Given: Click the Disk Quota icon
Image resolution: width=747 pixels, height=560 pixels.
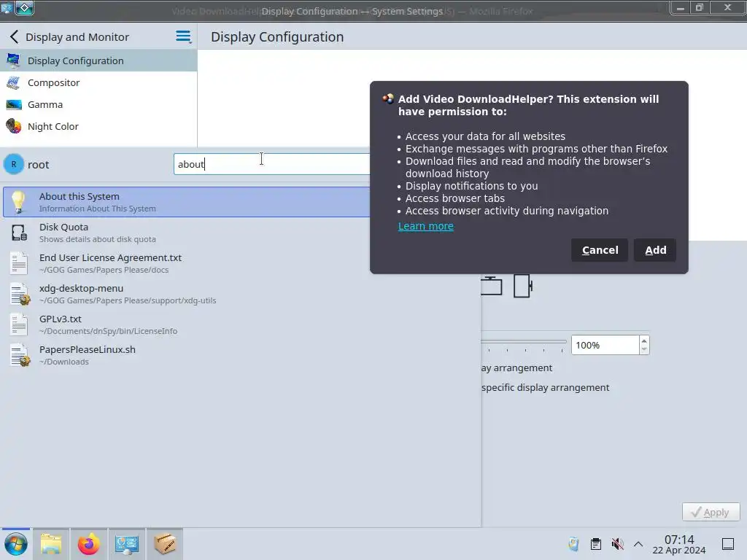Looking at the screenshot, I should (x=19, y=233).
